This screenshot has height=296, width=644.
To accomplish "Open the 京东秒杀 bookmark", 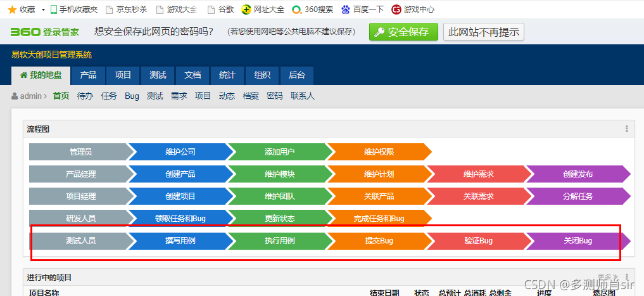I will pos(127,9).
